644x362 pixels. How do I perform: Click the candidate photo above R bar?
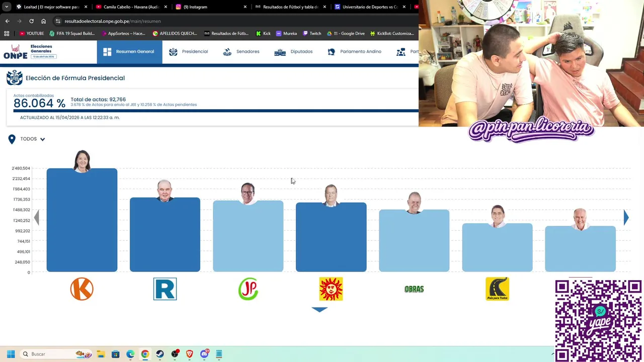[165, 191]
